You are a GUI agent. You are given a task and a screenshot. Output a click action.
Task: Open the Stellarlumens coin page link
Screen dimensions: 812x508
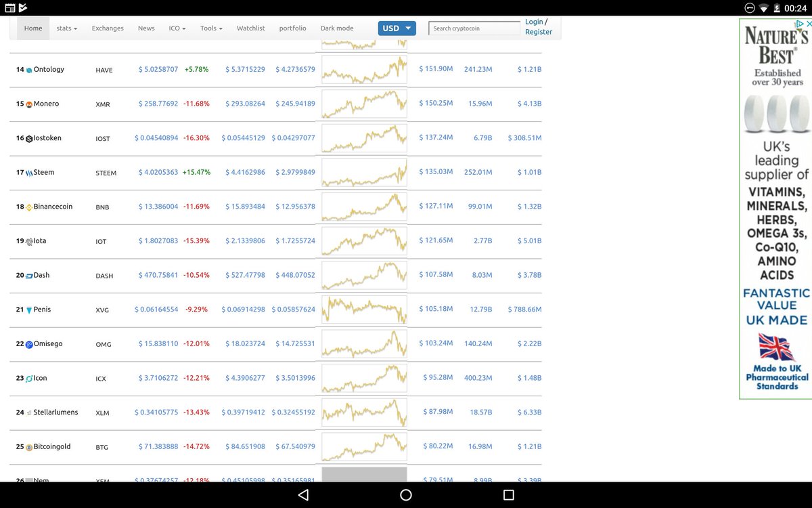coord(55,412)
